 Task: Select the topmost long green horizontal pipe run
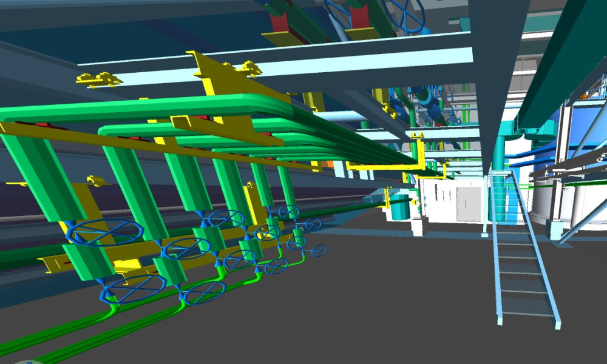(x=147, y=107)
